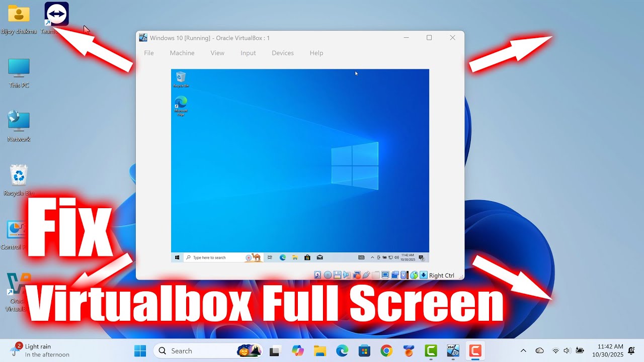Open host Wi-Fi network tray icon
The image size is (644, 362).
555,350
